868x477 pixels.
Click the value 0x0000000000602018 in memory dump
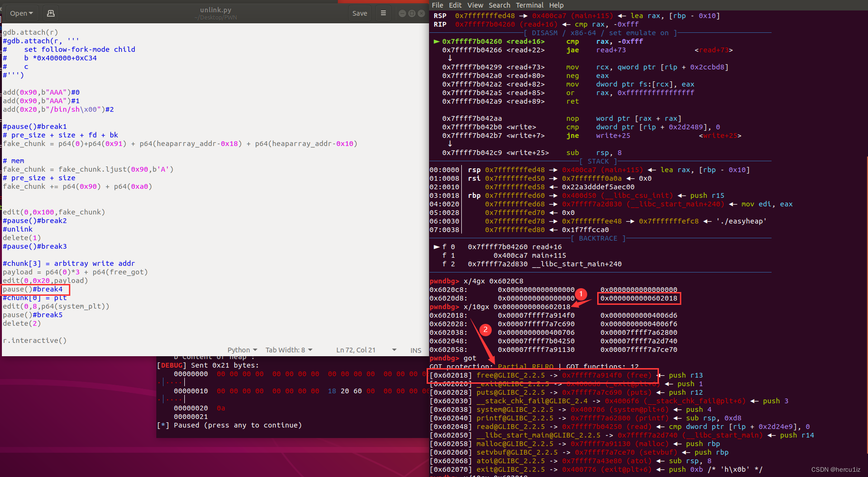coord(639,298)
